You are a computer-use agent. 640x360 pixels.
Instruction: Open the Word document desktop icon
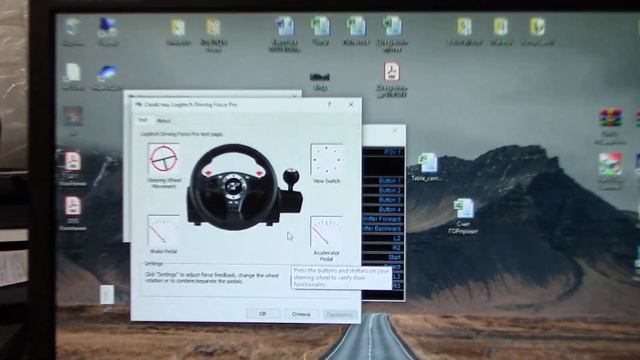click(x=284, y=34)
